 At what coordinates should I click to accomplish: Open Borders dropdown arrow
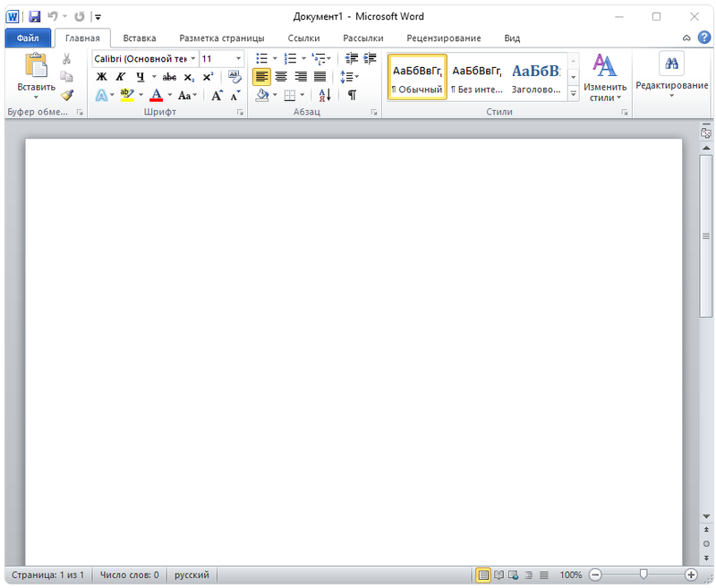tap(303, 96)
